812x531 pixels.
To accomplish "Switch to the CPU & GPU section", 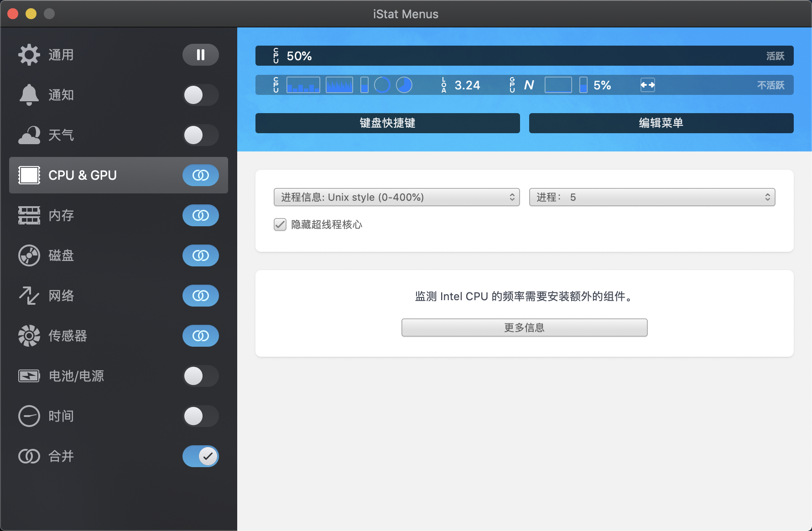I will click(x=82, y=175).
